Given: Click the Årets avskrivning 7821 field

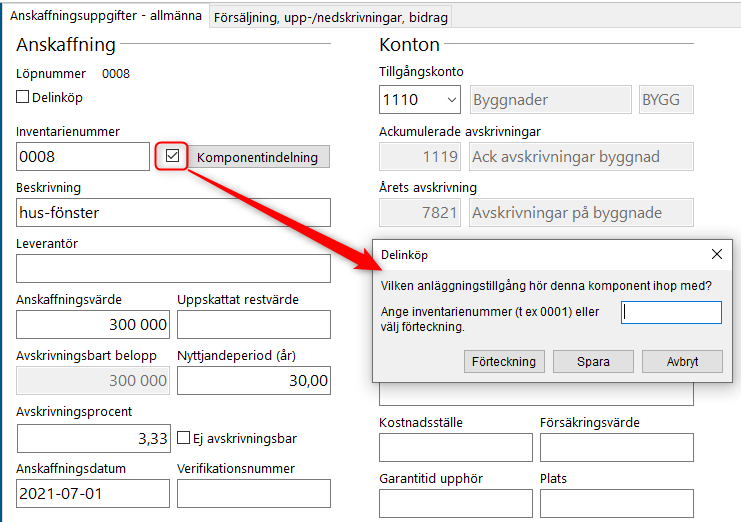Looking at the screenshot, I should click(420, 213).
